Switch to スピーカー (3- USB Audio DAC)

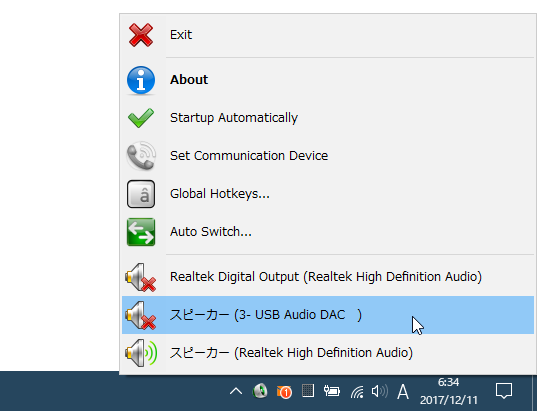[328, 315]
